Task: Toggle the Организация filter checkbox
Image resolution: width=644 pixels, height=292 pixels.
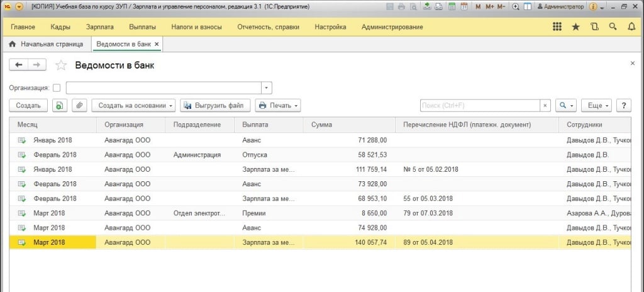Action: (x=57, y=88)
